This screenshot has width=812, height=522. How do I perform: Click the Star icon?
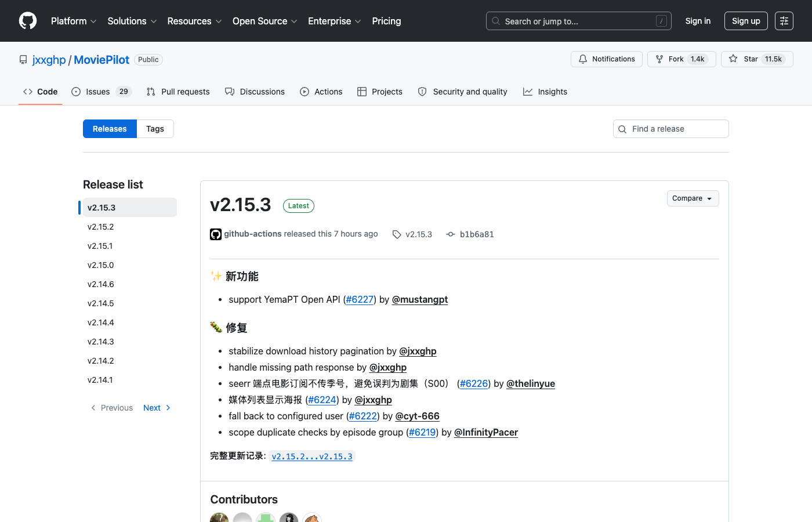tap(733, 59)
